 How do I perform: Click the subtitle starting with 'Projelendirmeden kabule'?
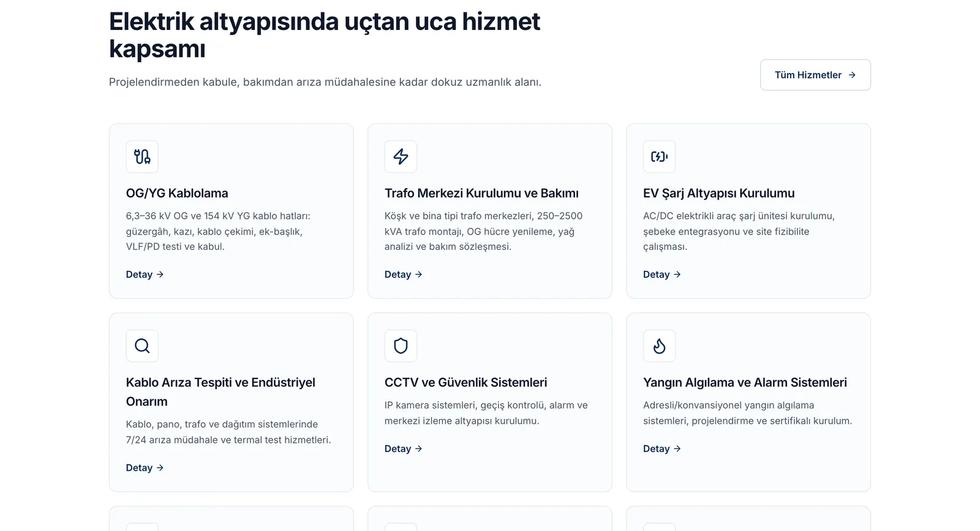[325, 82]
